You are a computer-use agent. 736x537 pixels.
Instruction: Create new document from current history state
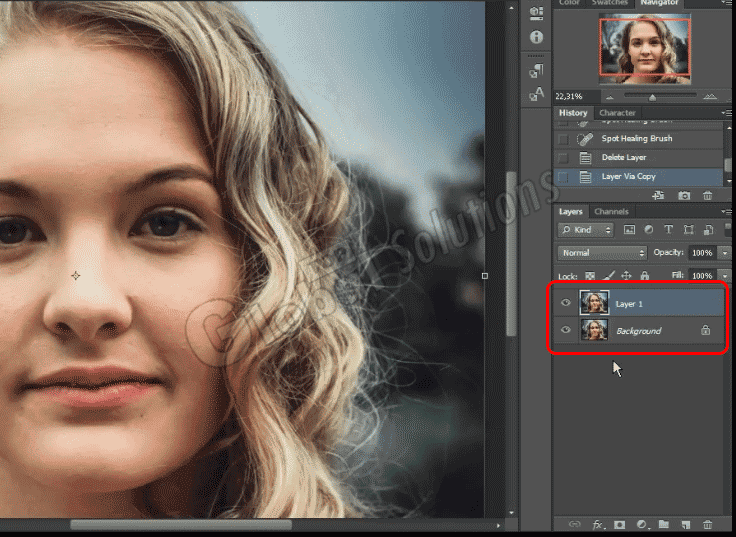click(x=658, y=195)
